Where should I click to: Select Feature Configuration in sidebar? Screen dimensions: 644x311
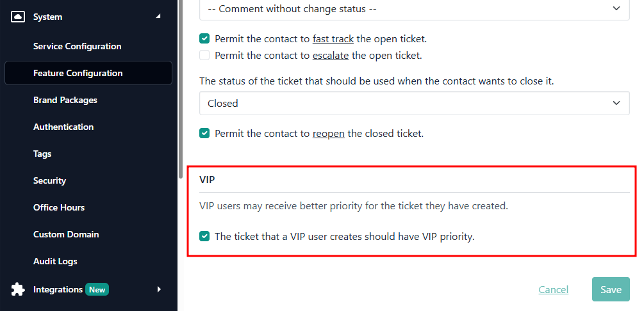[78, 73]
